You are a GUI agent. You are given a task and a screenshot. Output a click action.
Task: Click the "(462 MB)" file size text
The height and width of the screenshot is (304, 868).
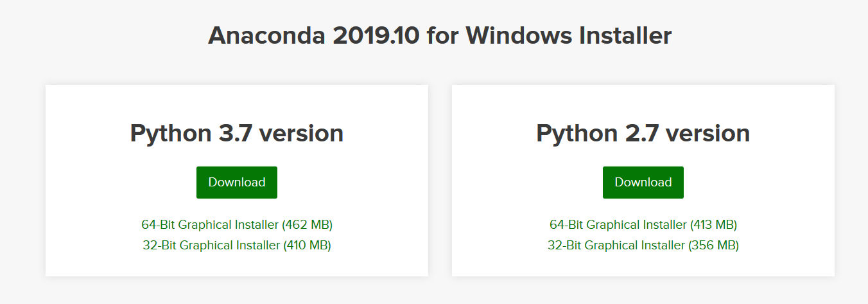point(307,225)
